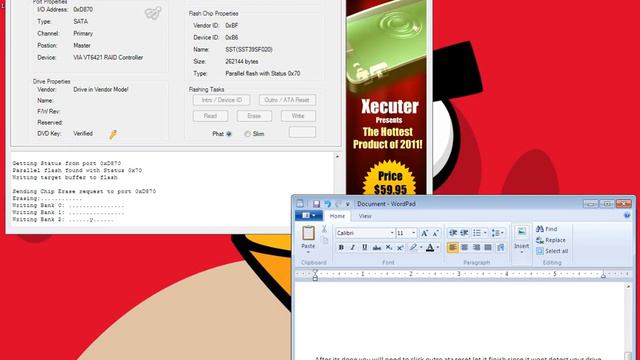640x360 pixels.
Task: Undo last action in WordPad
Action: pyautogui.click(x=327, y=204)
